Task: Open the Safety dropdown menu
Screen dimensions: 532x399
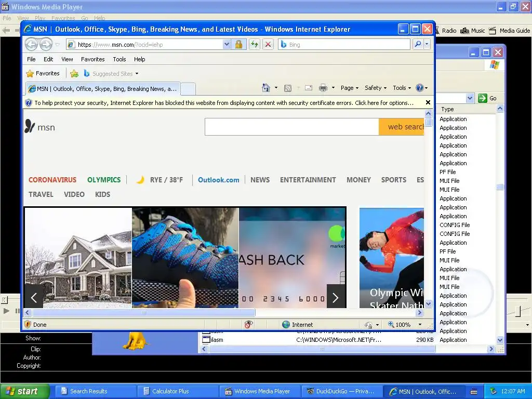Action: [376, 88]
